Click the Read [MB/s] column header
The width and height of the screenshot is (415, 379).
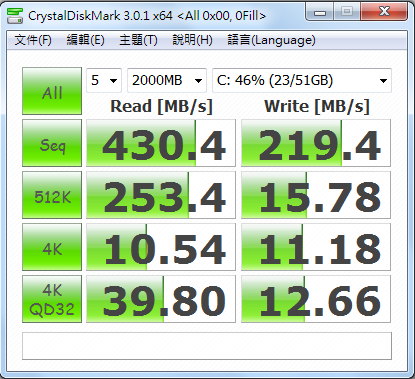pos(161,107)
